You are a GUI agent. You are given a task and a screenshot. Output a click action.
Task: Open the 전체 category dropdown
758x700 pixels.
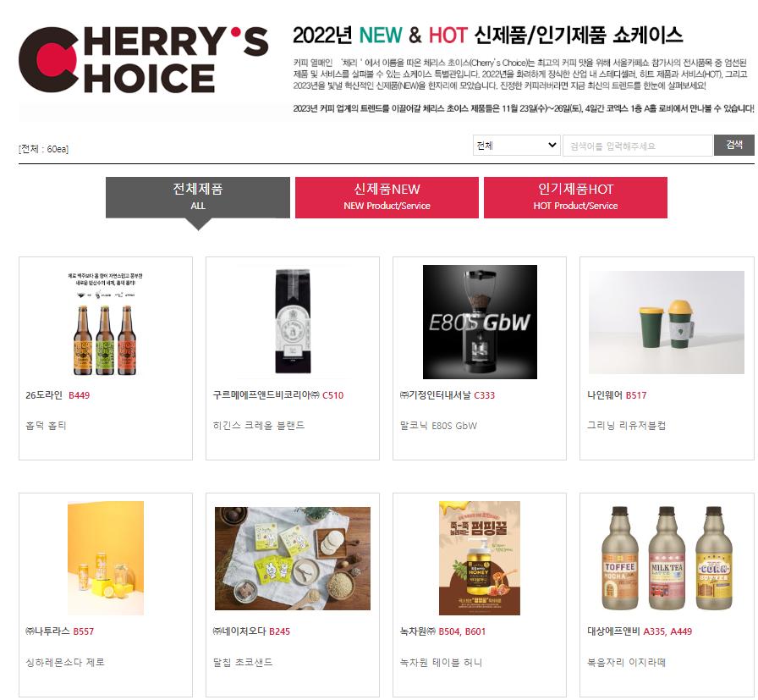(516, 145)
